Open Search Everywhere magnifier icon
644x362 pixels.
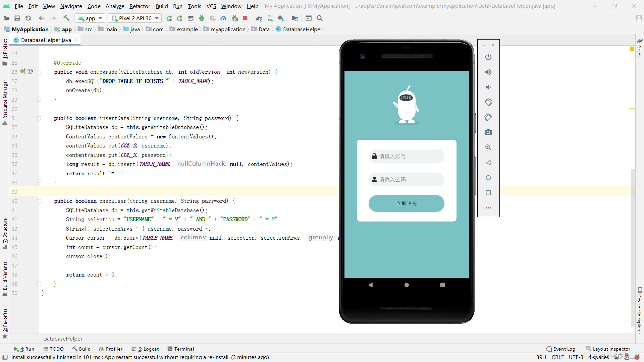click(x=320, y=18)
